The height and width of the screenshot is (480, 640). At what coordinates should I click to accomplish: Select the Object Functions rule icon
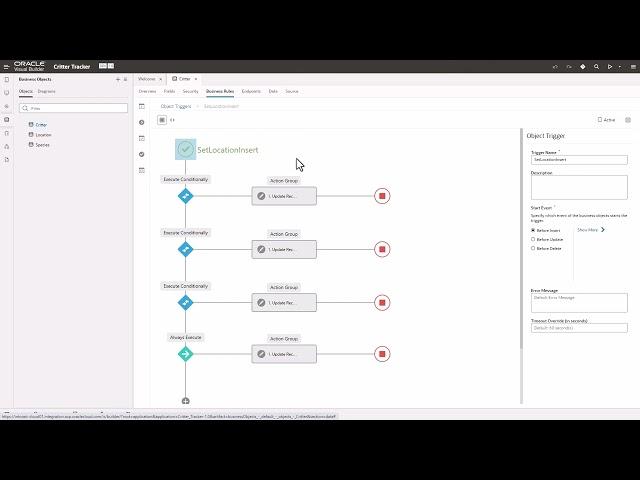coord(142,170)
